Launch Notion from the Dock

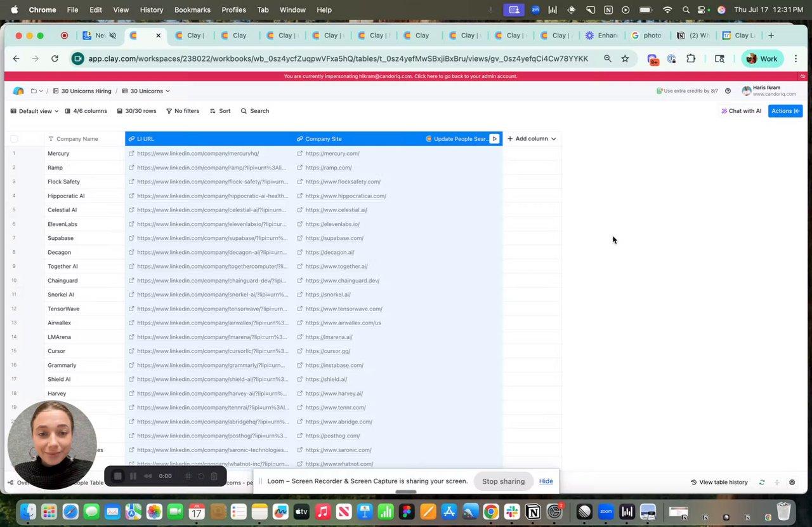(533, 511)
